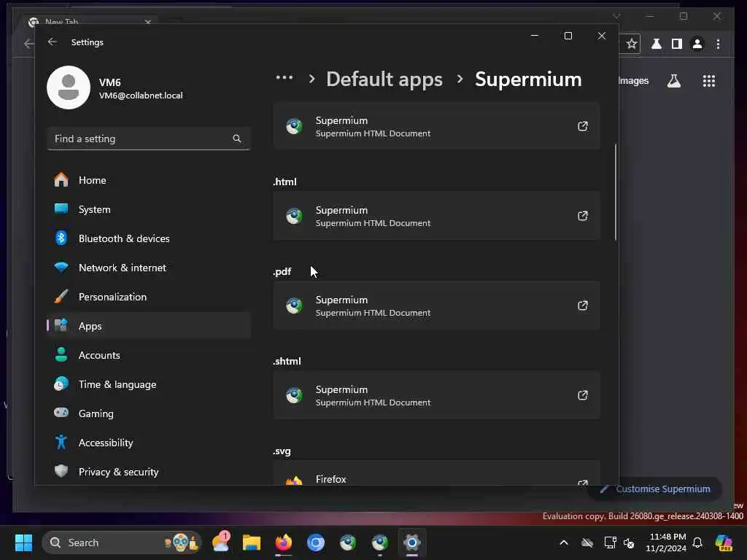Image resolution: width=747 pixels, height=560 pixels.
Task: Click the Personalization paintbrush icon
Action: [61, 296]
